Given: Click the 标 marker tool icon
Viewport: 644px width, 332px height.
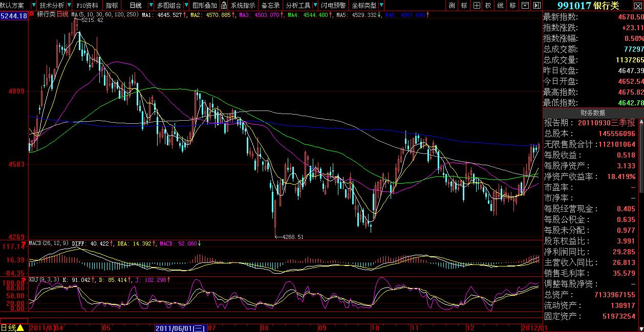Looking at the screenshot, I should 464,5.
